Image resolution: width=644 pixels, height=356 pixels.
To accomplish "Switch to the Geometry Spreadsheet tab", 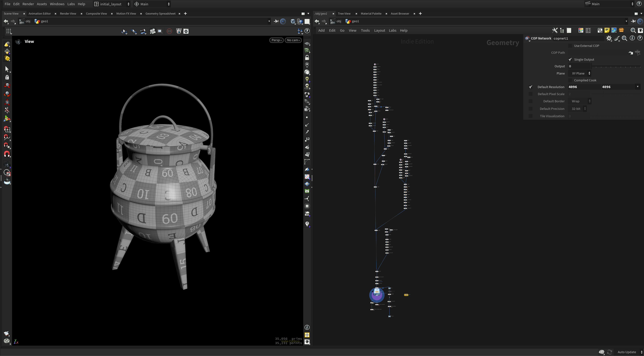I will 160,14.
